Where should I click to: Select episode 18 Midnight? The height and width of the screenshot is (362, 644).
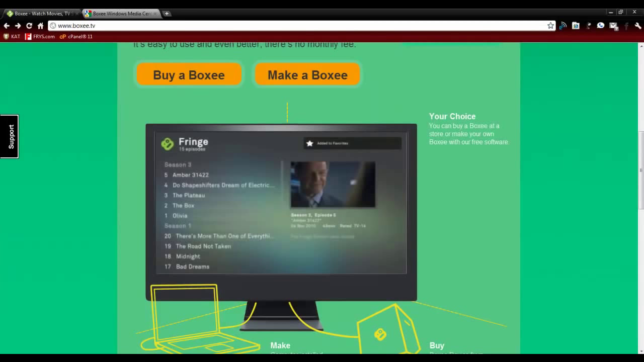(182, 256)
